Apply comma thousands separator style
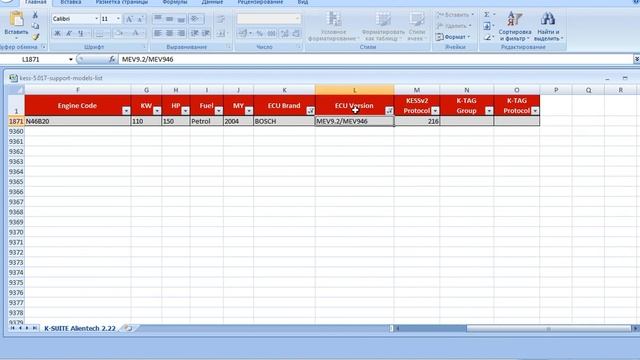Viewport: 640px width, 360px height. pos(271,33)
